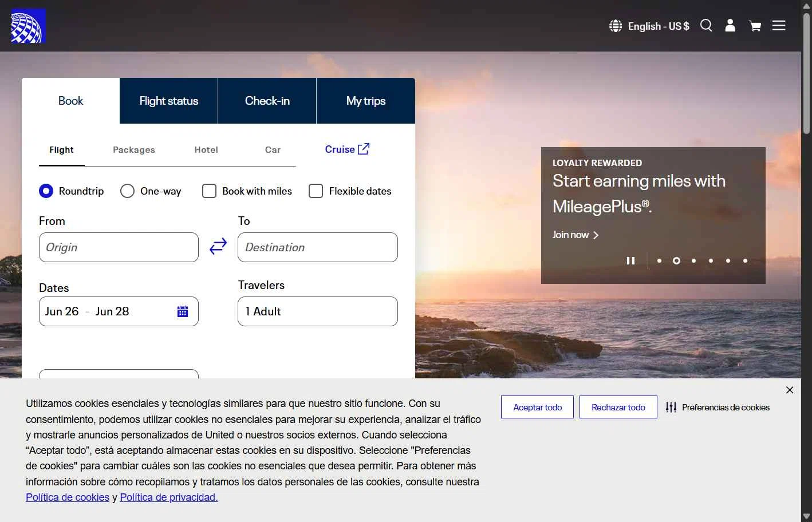The image size is (812, 522).
Task: Click the Origin input field
Action: click(x=119, y=247)
